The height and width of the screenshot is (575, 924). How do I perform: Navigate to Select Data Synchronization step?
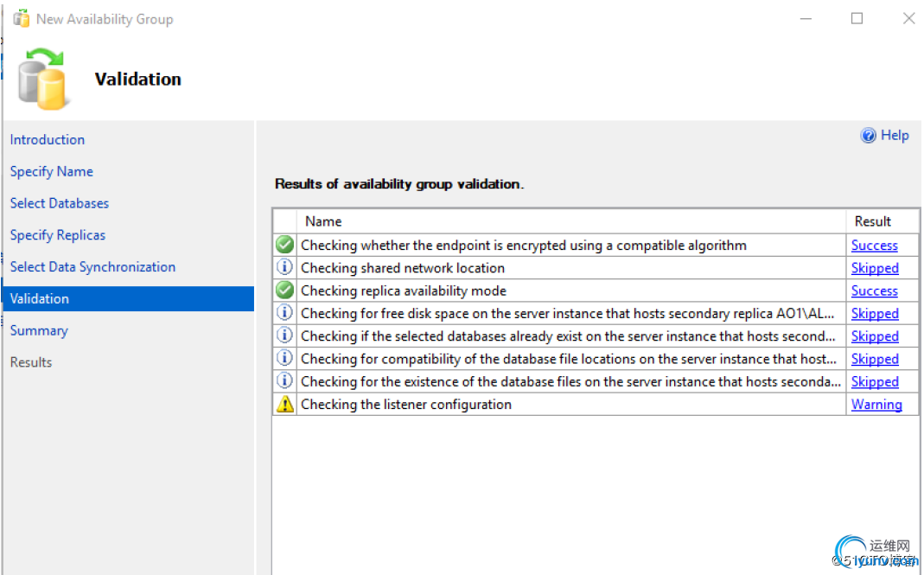click(92, 266)
